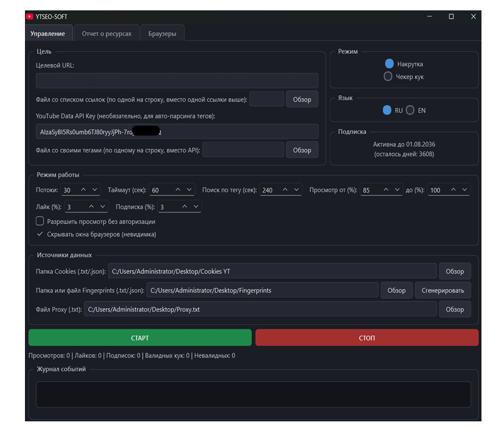Click the осталось дней: 3608 text
This screenshot has height=439, width=504.
click(x=404, y=154)
